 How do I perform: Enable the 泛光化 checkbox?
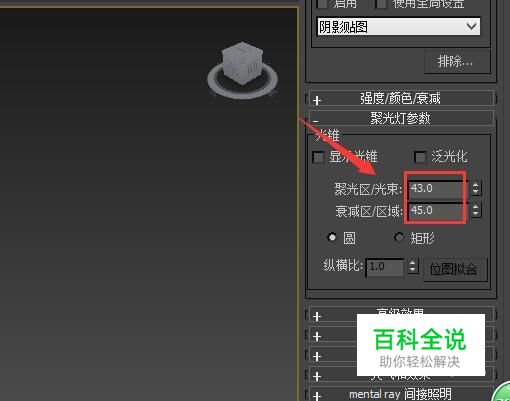click(420, 157)
